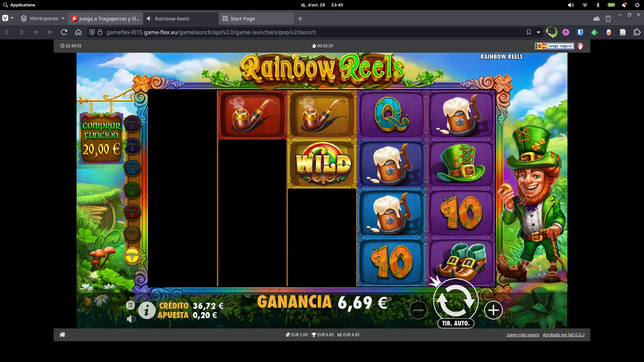Spin the reels with the circular arrow button
This screenshot has height=362, width=644.
point(456,300)
